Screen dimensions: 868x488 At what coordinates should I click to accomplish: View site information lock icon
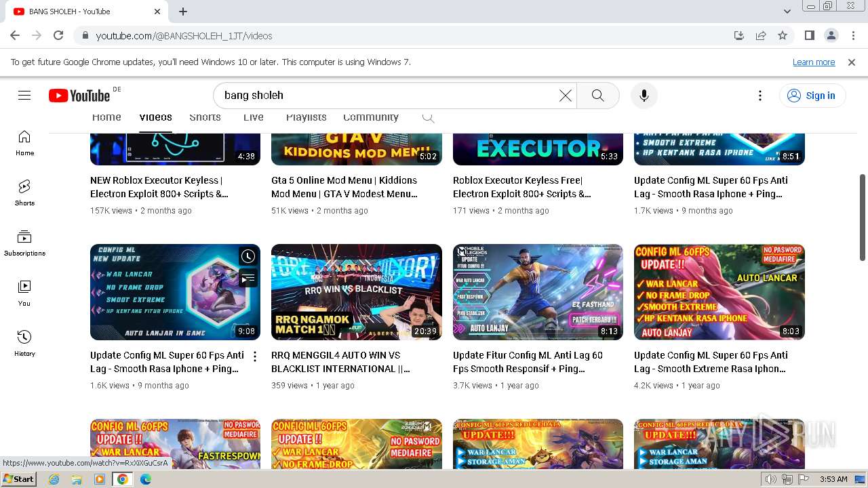[x=85, y=35]
